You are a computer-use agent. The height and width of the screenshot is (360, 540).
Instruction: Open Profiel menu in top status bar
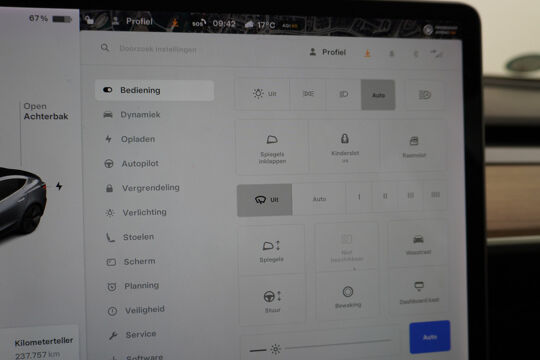pos(133,21)
